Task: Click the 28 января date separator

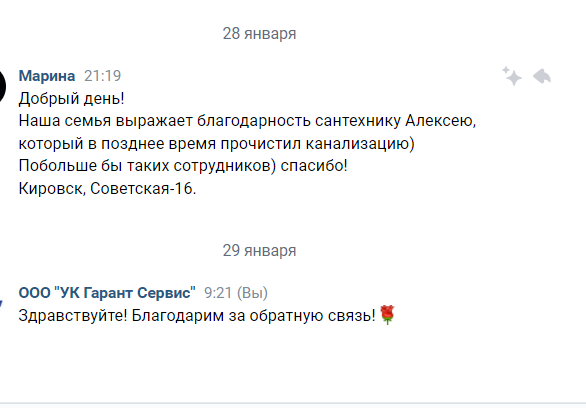Action: coord(259,34)
